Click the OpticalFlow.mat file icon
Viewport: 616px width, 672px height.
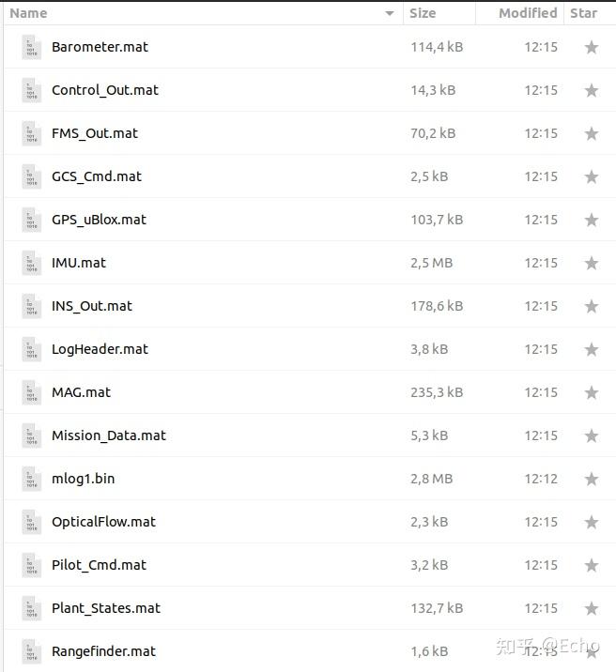coord(32,522)
